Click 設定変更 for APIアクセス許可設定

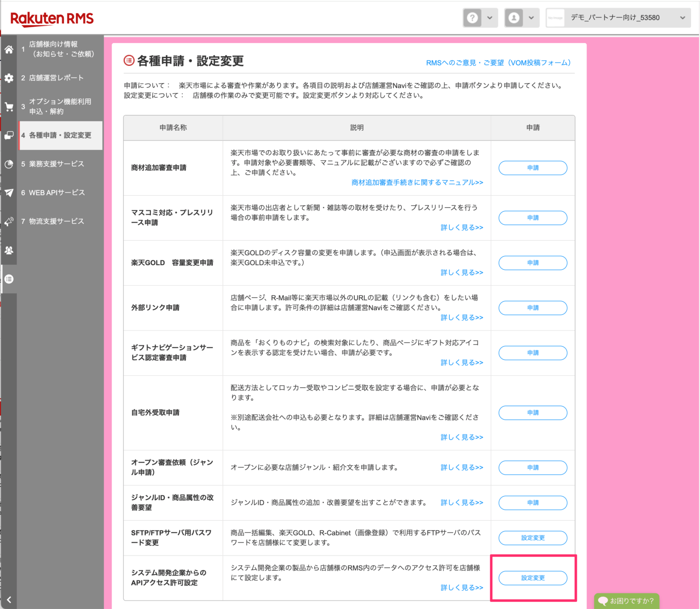(533, 578)
